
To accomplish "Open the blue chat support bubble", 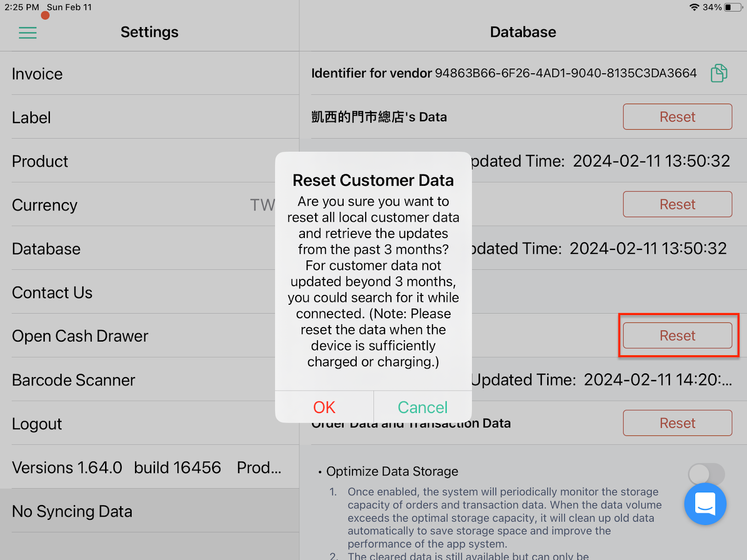I will (705, 504).
